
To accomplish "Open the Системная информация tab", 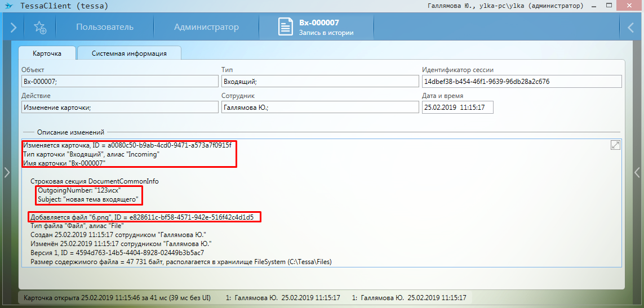I will 129,53.
